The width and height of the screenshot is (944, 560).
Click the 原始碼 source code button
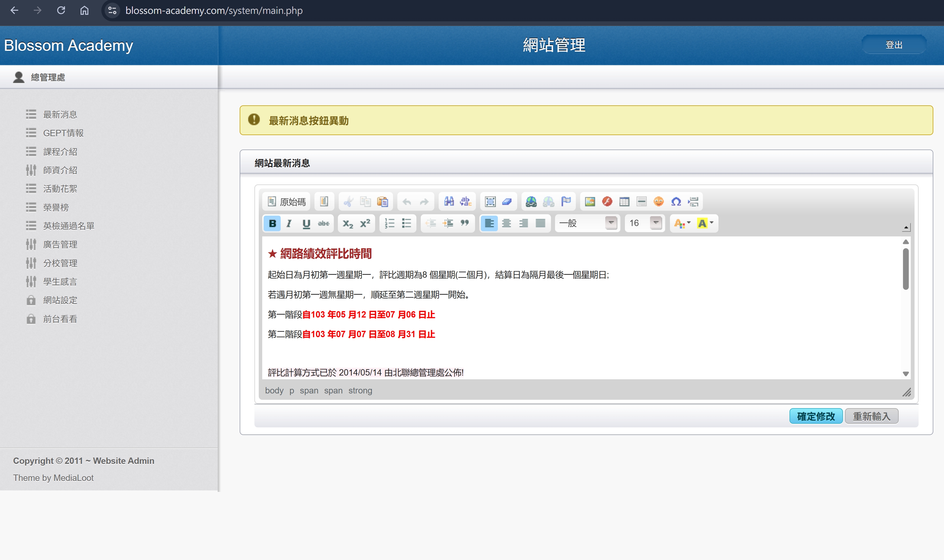pyautogui.click(x=286, y=202)
